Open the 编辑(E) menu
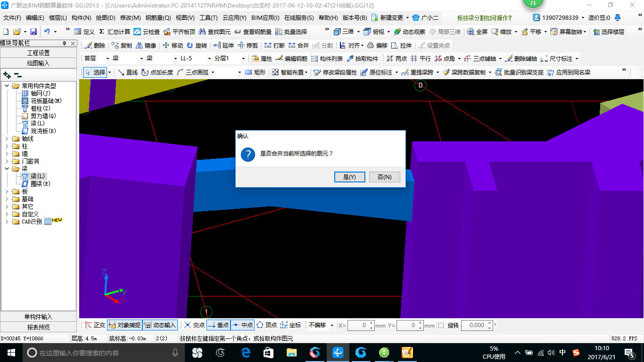 (35, 18)
